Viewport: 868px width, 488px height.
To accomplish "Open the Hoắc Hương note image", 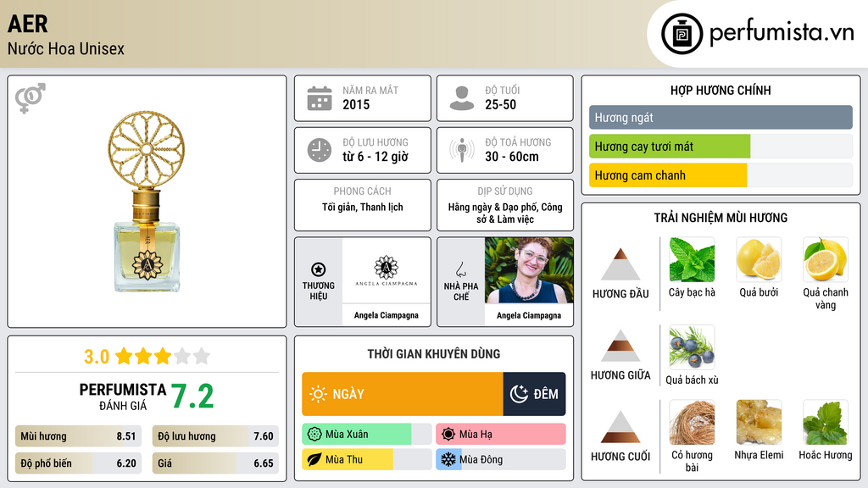I will tap(826, 422).
